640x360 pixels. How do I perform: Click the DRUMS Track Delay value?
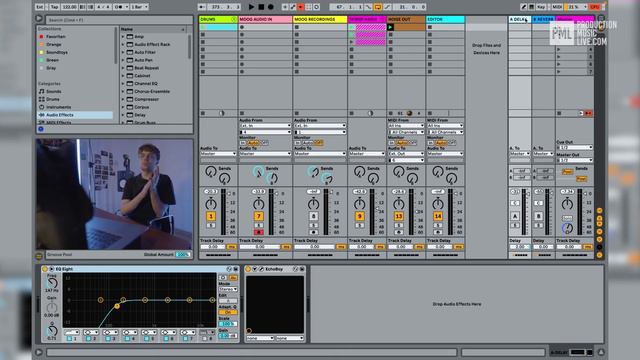coord(213,247)
